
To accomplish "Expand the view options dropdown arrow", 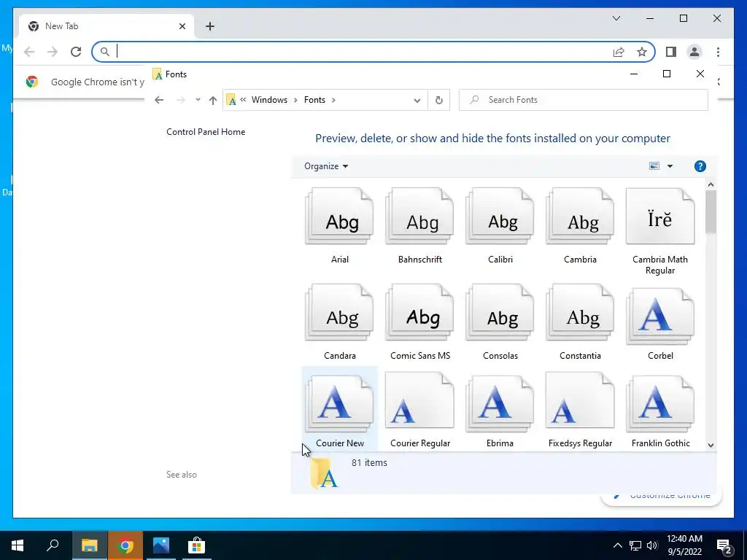I will pos(670,166).
